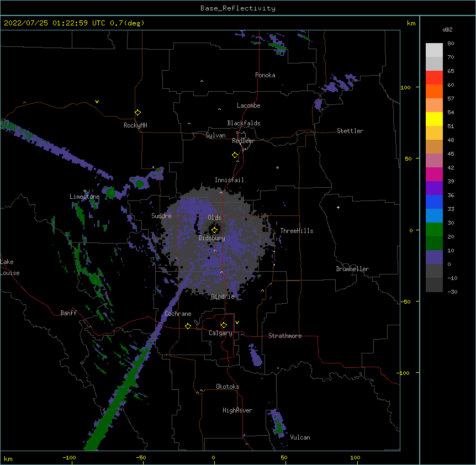Click the Strathmore city label
Screen dimensions: 476x465
tap(285, 336)
